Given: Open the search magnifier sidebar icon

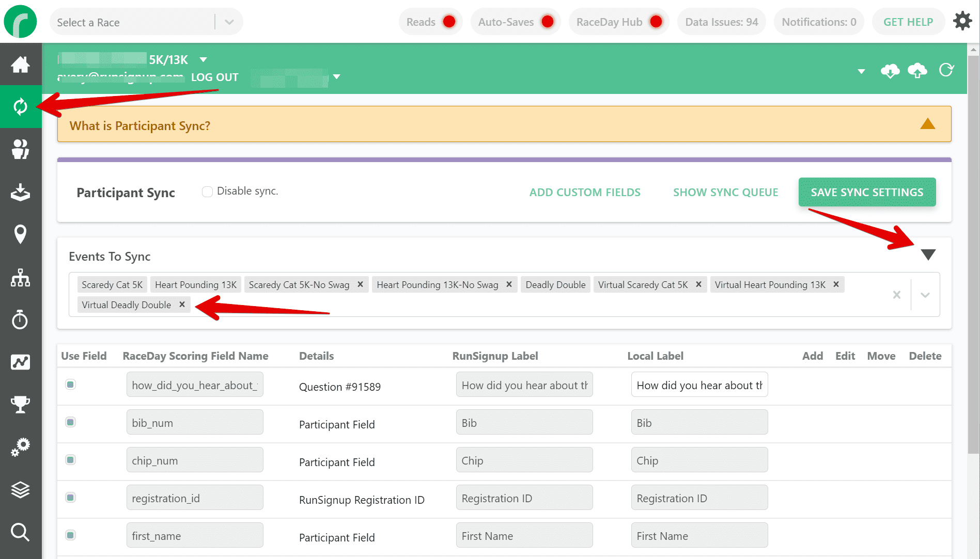Looking at the screenshot, I should (x=21, y=532).
